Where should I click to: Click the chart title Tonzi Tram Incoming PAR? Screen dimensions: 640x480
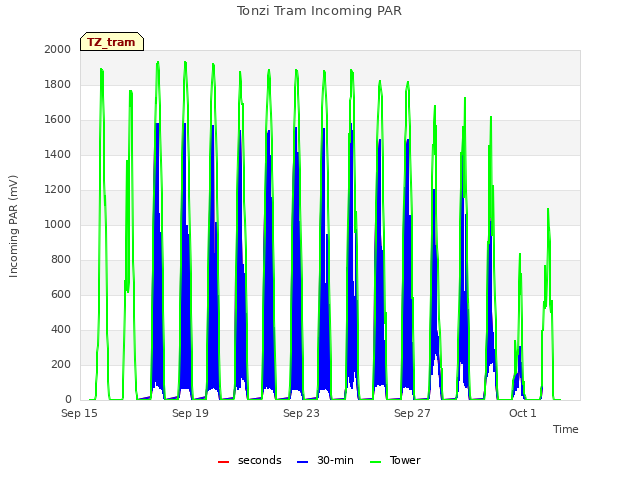(x=319, y=11)
